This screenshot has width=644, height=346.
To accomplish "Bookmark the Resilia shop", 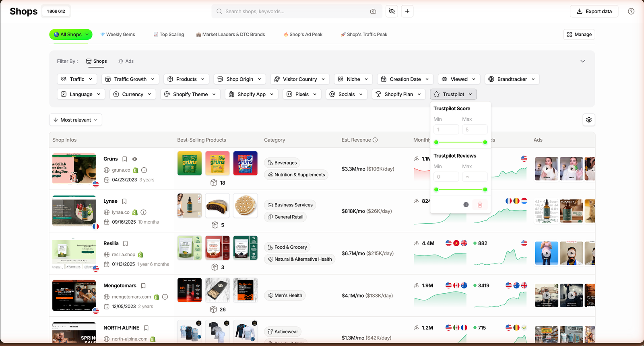I will 126,243.
